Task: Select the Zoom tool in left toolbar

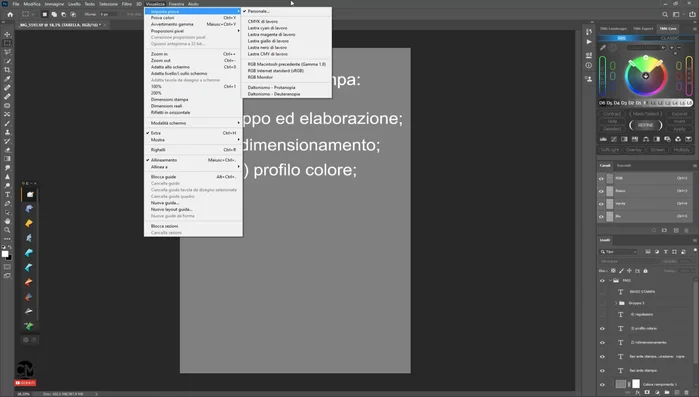Action: pos(7,230)
